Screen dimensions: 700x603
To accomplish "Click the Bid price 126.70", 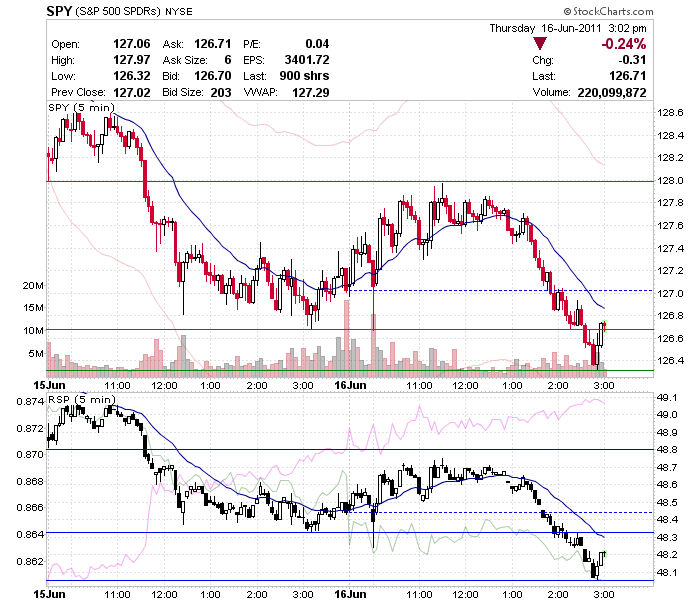I will tap(212, 76).
